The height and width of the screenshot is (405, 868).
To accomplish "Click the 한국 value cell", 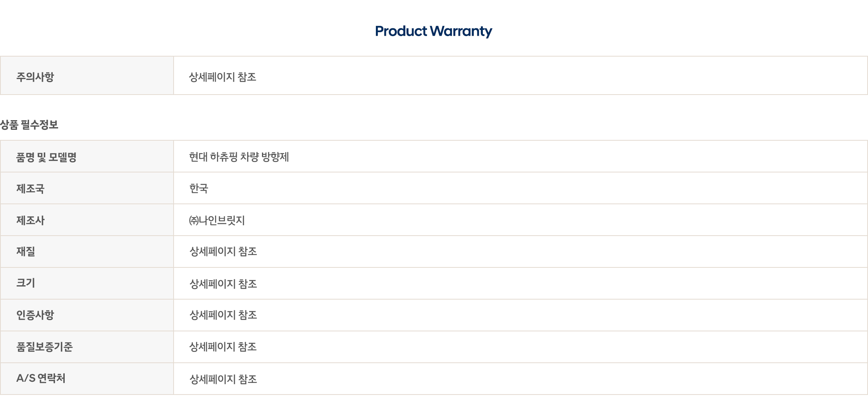I will tap(520, 188).
